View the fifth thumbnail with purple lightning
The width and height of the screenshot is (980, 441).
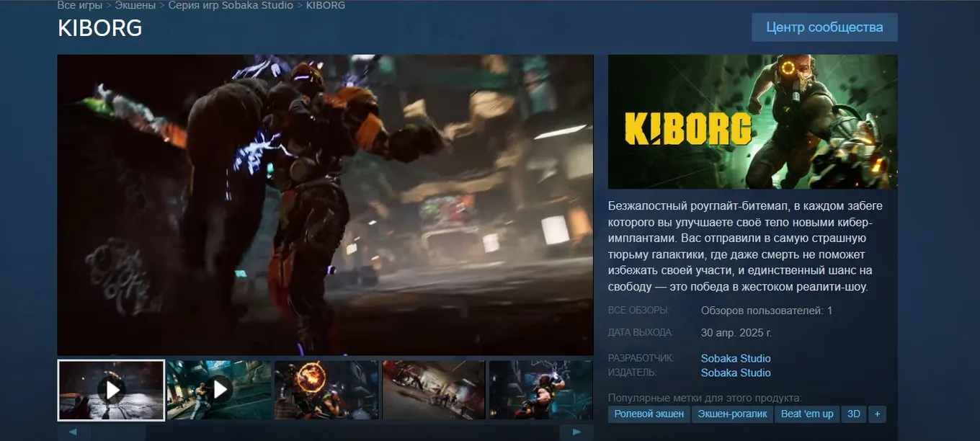click(x=541, y=390)
